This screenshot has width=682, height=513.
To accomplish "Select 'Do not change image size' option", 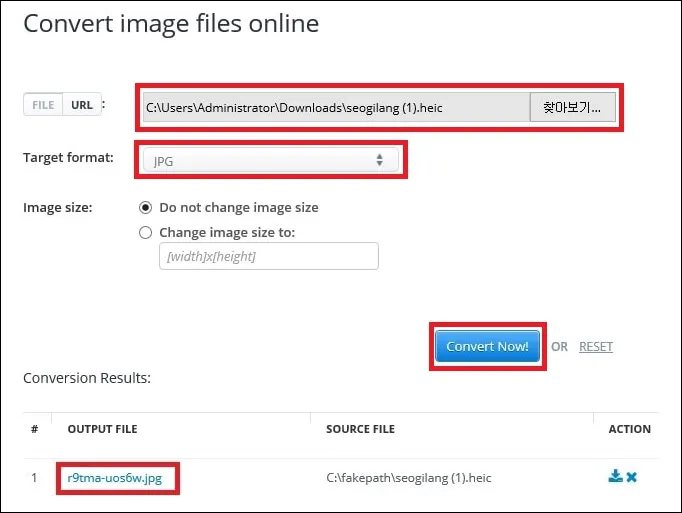I will coord(146,207).
